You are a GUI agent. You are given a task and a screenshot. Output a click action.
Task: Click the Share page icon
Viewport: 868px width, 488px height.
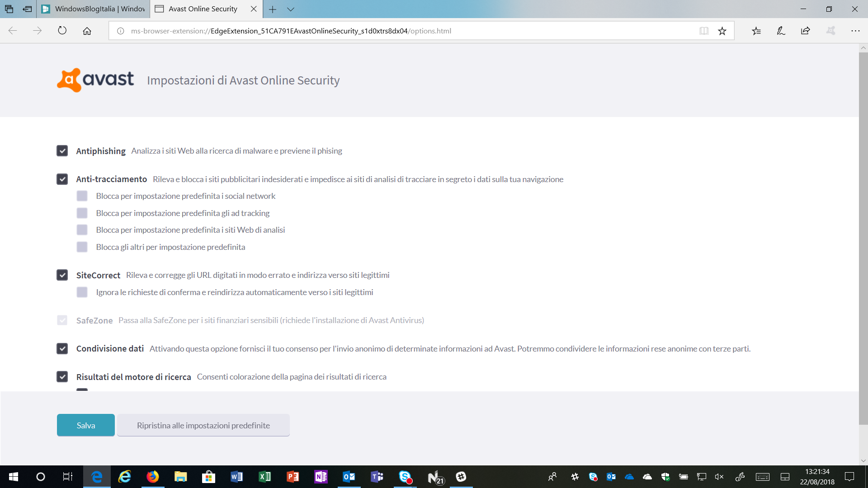tap(806, 31)
